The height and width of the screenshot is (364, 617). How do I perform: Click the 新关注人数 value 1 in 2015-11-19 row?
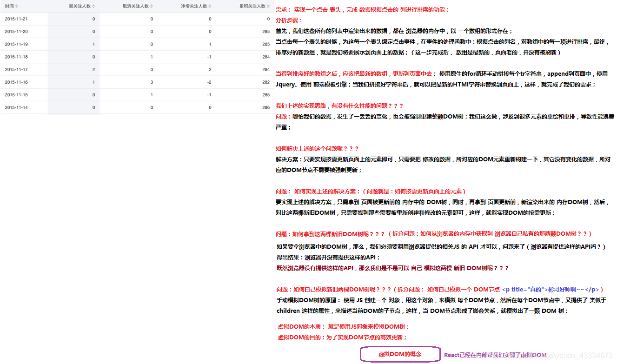click(x=93, y=44)
